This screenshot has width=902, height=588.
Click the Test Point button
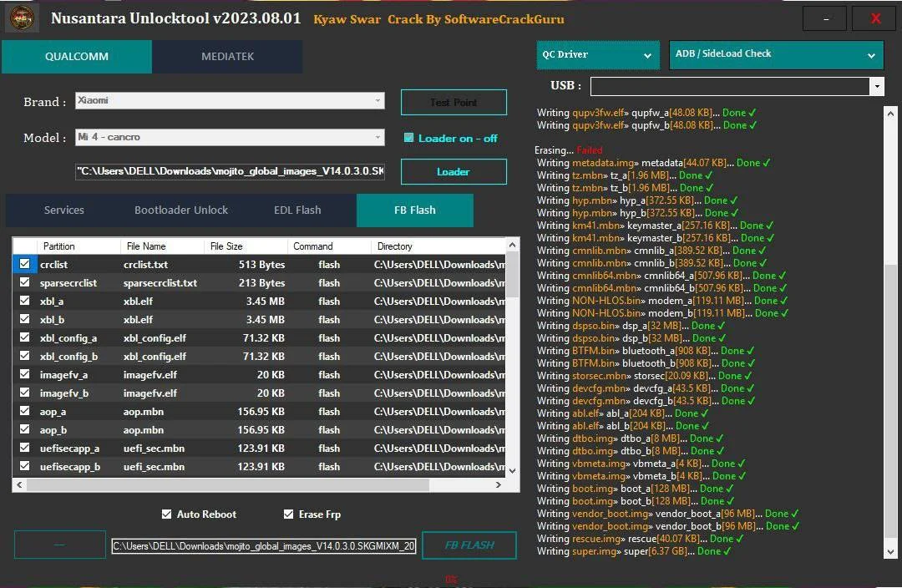click(454, 103)
